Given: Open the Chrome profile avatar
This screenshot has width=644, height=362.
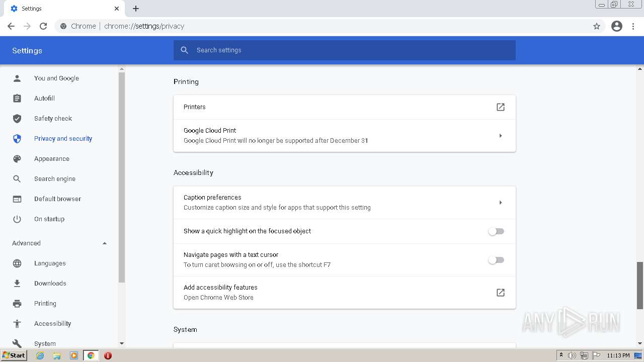Looking at the screenshot, I should [617, 26].
